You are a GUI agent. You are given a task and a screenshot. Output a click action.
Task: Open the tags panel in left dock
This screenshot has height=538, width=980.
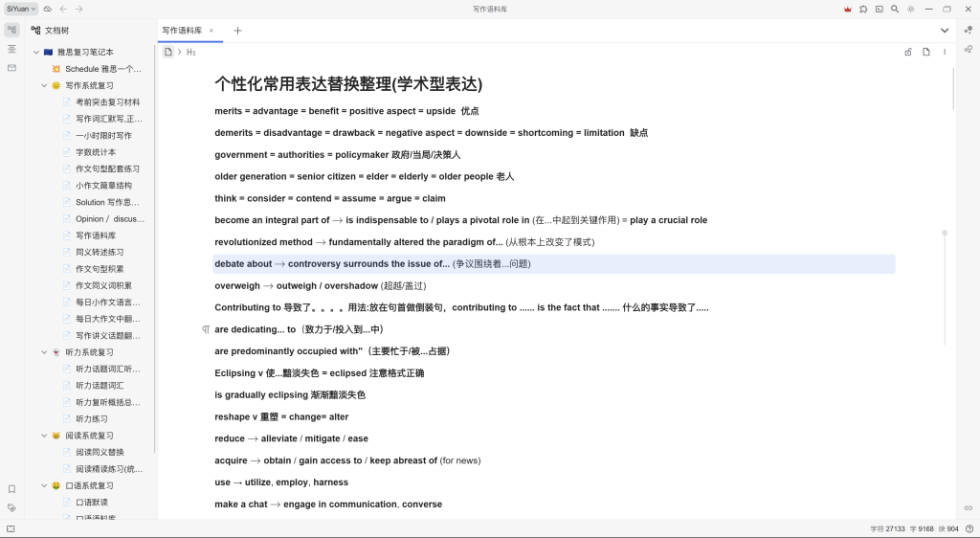point(11,507)
